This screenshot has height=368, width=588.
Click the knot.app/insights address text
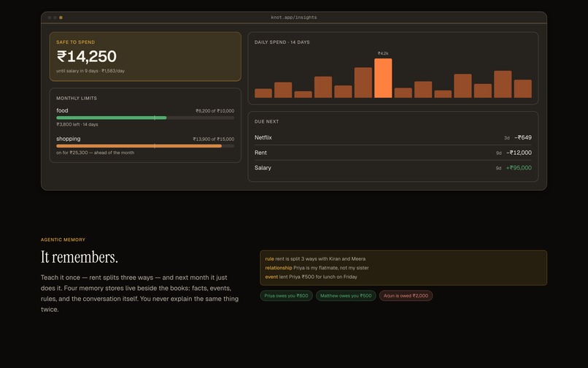293,18
